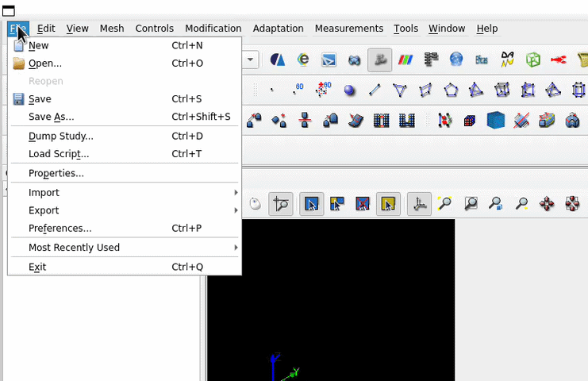Click the Translation transform icon
The image size is (588, 381).
click(254, 121)
